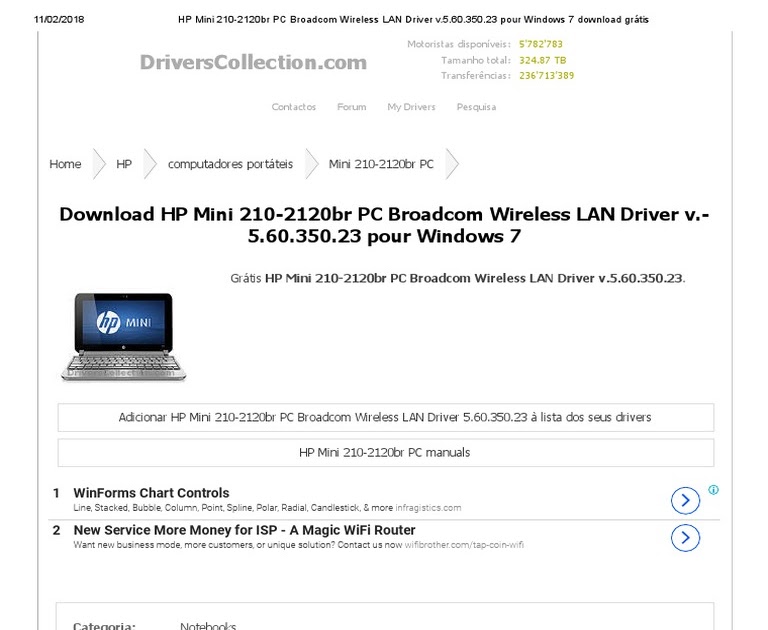This screenshot has width=768, height=630.
Task: Click the breadcrumb chevron after Home
Action: point(99,164)
